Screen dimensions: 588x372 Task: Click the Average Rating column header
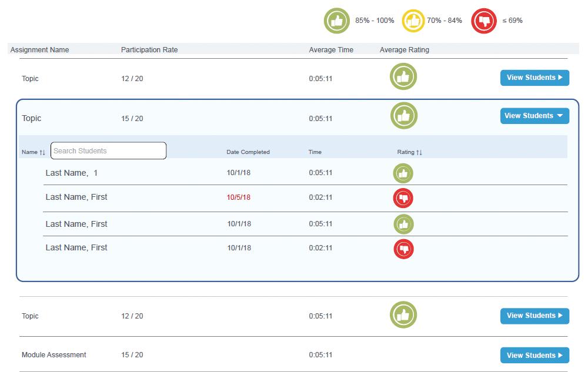405,50
